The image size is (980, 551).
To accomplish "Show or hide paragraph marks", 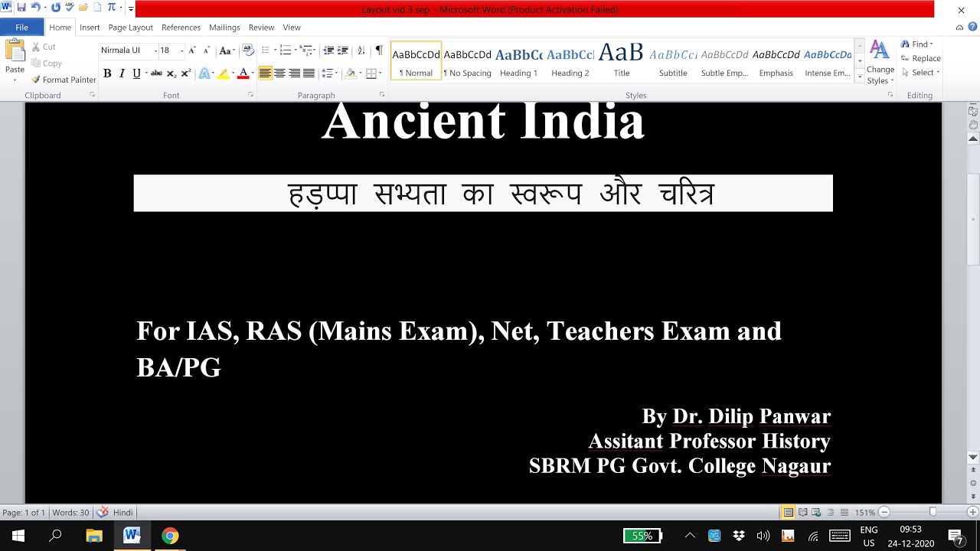I will click(378, 51).
